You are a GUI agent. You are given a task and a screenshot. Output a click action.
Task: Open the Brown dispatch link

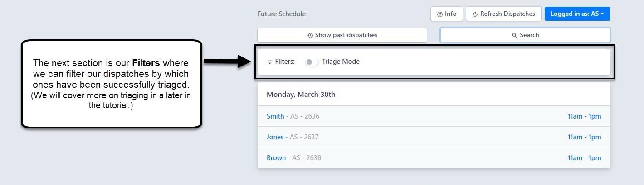click(x=276, y=158)
